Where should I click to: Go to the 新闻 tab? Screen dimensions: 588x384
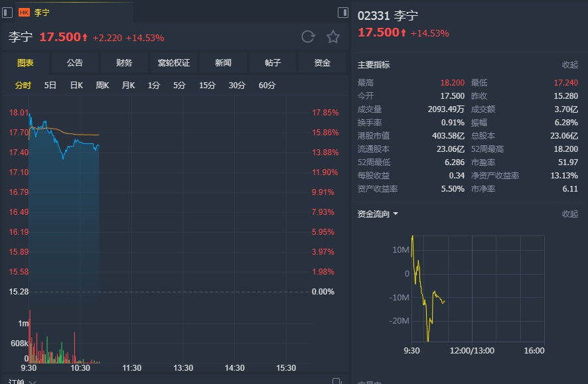223,63
